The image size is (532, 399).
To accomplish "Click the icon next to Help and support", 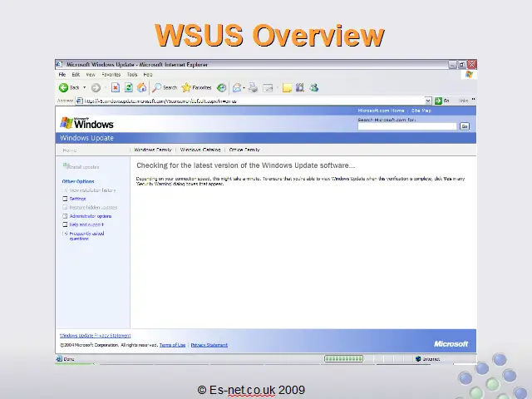I will [65, 224].
